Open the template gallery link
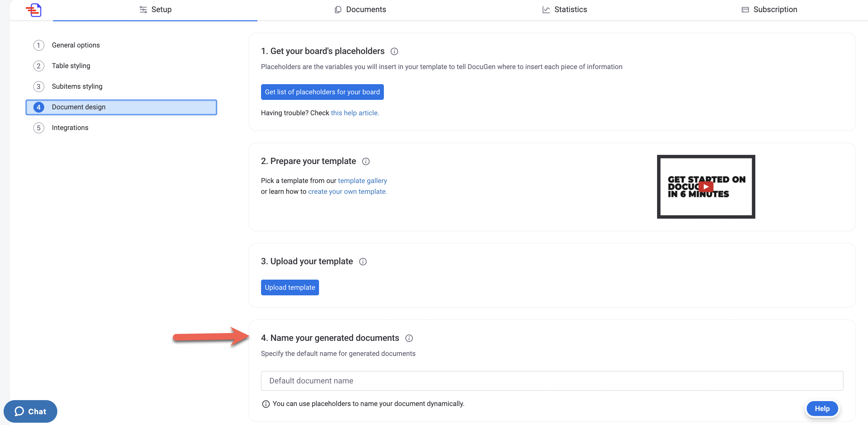The image size is (868, 425). tap(362, 180)
